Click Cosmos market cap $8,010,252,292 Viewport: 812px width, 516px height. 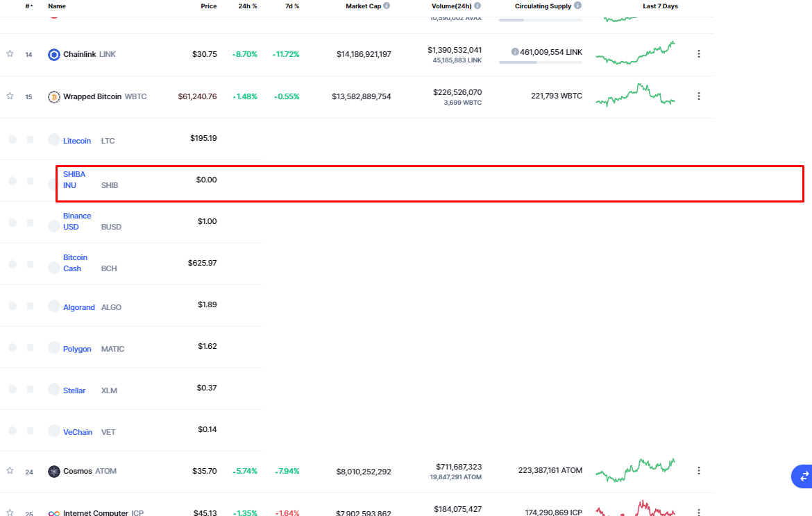364,472
